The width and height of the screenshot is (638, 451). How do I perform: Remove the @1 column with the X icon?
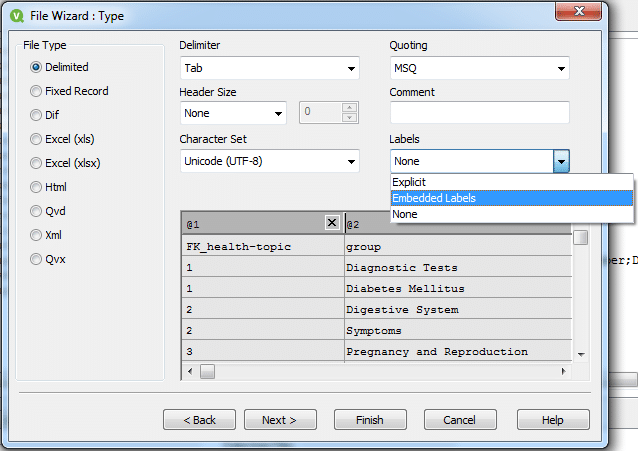(x=332, y=223)
